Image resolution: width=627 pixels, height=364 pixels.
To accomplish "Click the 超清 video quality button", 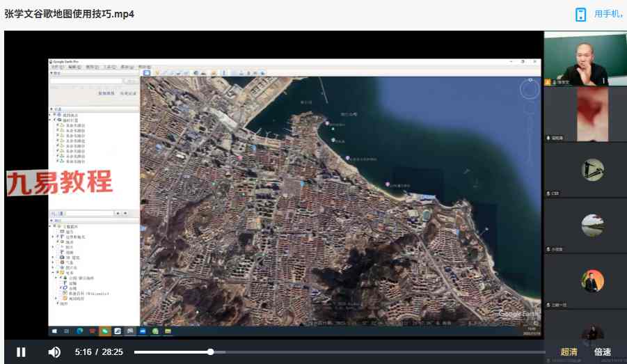I will coord(569,352).
